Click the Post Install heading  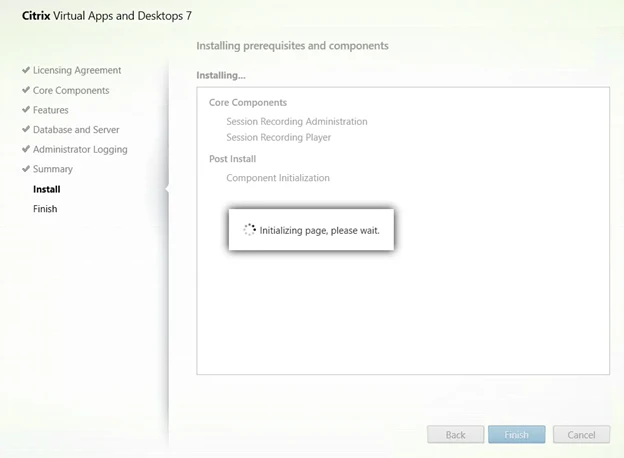coord(232,159)
